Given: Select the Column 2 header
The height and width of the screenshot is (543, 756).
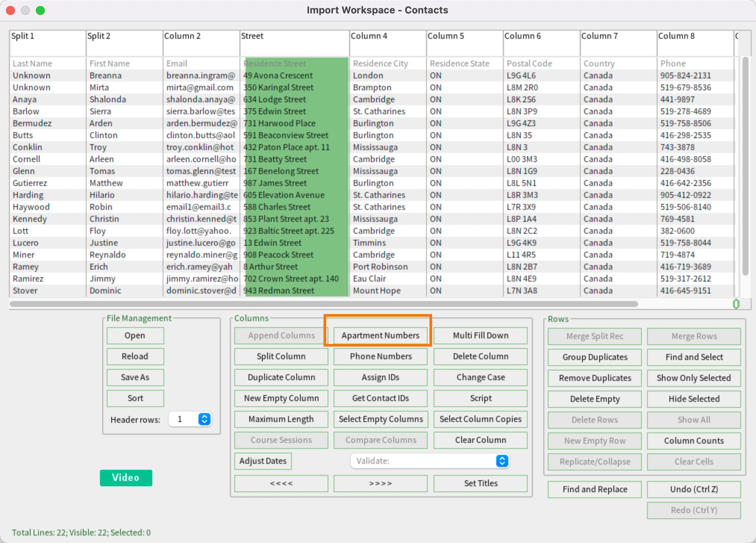Looking at the screenshot, I should (x=201, y=43).
